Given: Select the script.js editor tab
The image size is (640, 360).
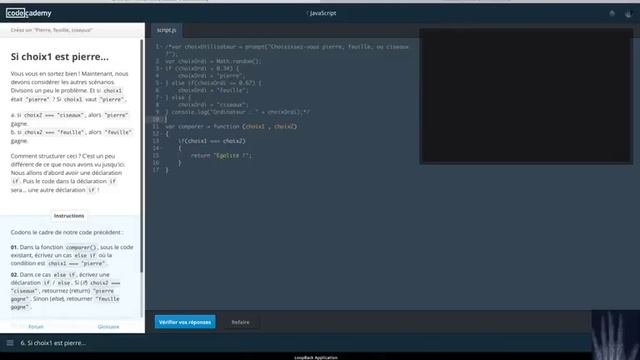Looking at the screenshot, I should click(167, 30).
